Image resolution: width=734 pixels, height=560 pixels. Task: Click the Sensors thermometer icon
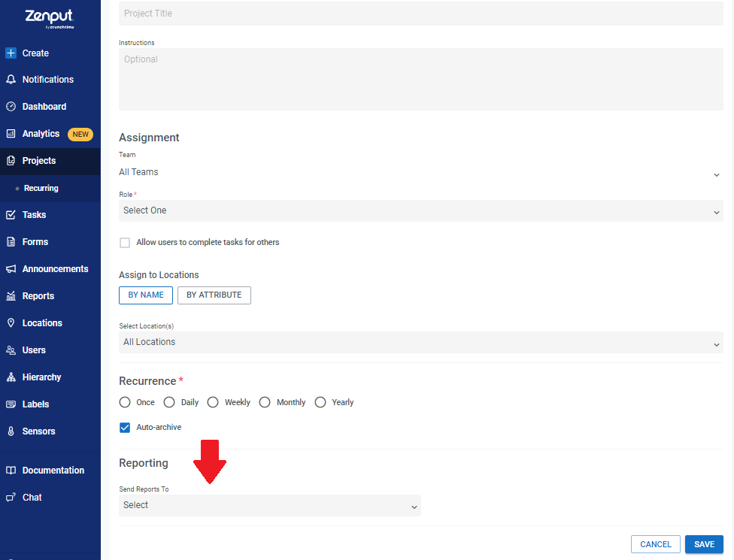pyautogui.click(x=11, y=431)
